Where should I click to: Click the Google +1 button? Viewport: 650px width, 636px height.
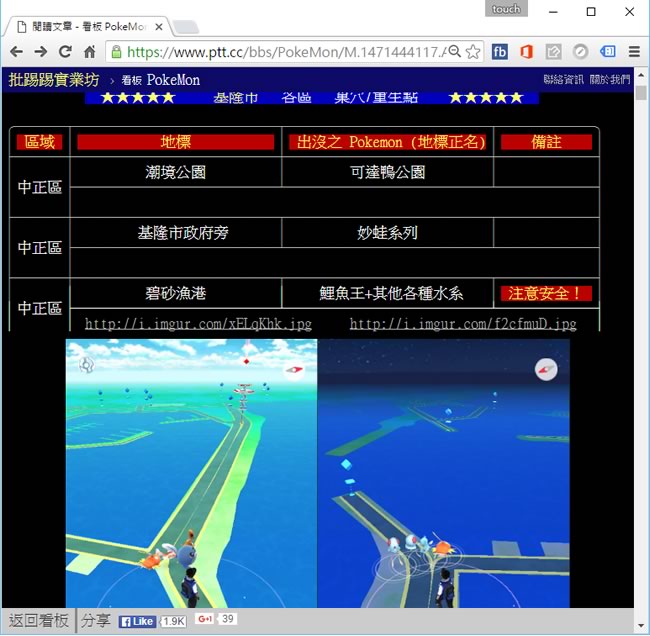click(205, 619)
